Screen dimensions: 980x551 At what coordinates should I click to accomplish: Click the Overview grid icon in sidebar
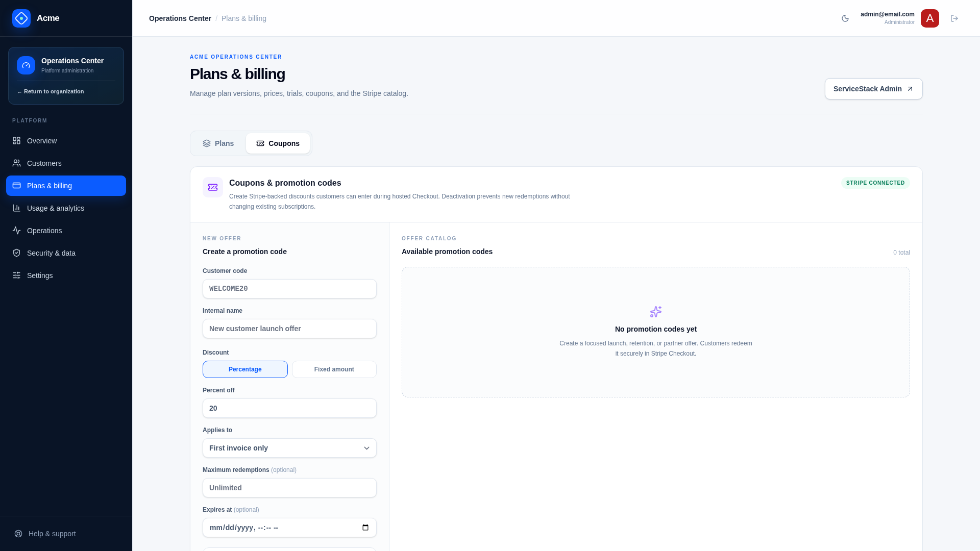click(x=17, y=141)
